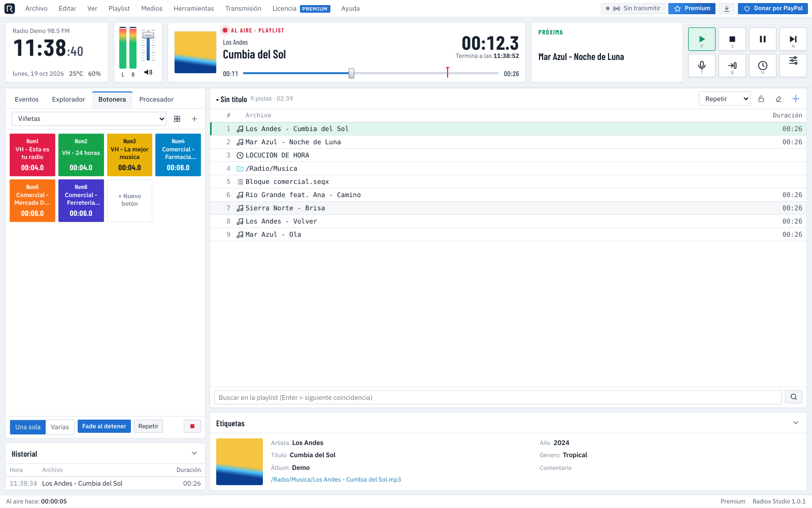812x508 pixels.
Task: Click the time announcement clock button
Action: click(763, 66)
